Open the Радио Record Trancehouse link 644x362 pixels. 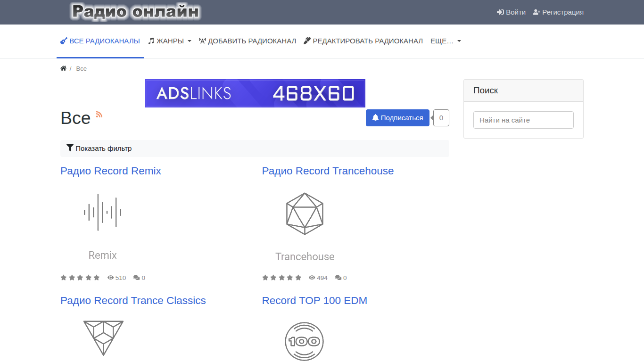tap(328, 171)
